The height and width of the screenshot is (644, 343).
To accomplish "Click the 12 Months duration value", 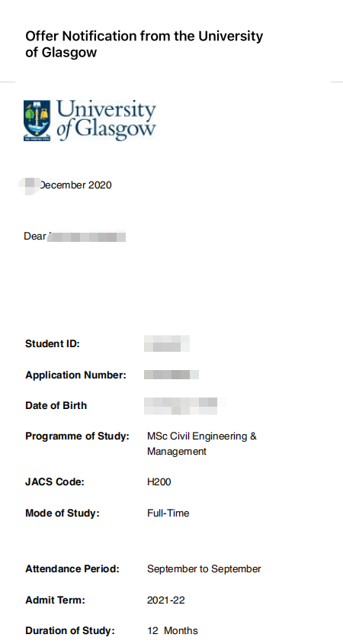I will [x=172, y=630].
